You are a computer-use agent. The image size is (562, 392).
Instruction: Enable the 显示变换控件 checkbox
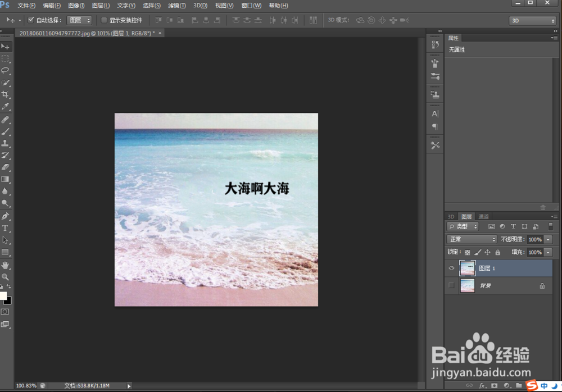click(x=104, y=20)
